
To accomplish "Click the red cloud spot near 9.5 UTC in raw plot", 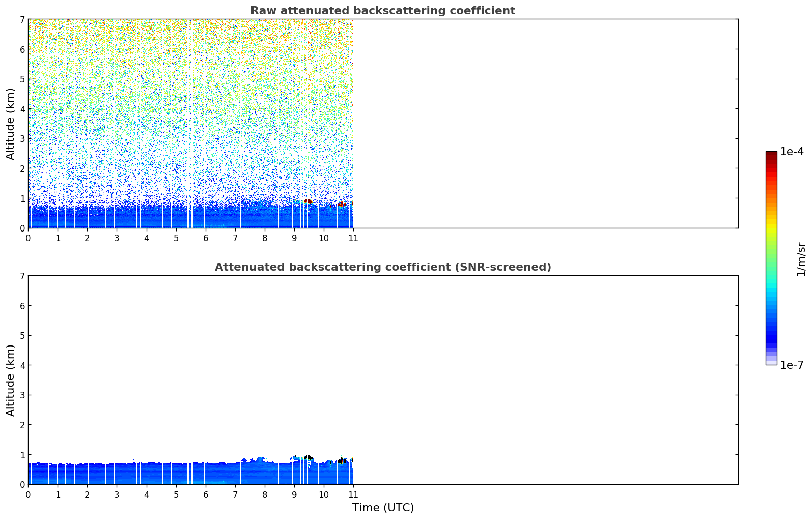I will click(308, 201).
